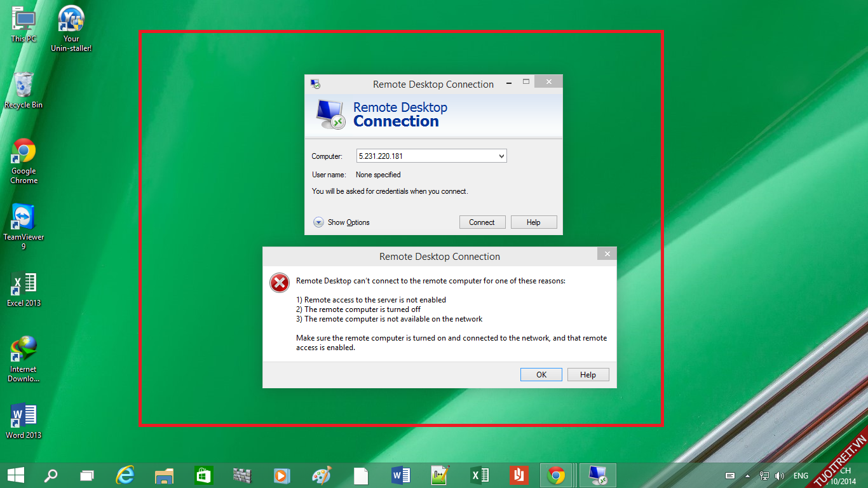
Task: Click the Computer address input field
Action: (426, 156)
